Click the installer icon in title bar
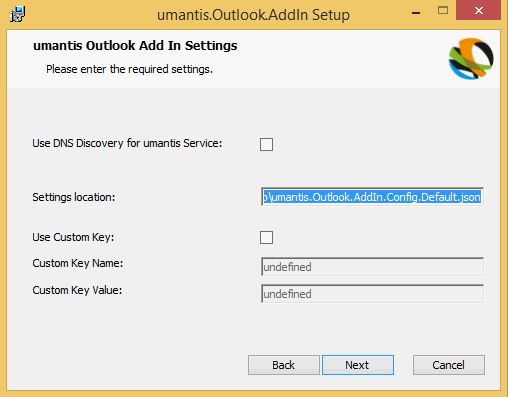 click(17, 14)
